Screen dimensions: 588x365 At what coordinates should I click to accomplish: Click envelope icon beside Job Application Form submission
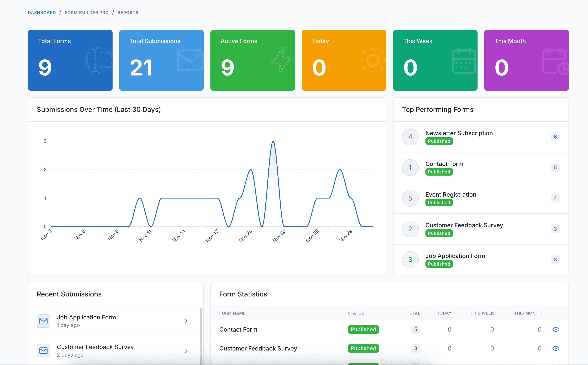click(43, 321)
